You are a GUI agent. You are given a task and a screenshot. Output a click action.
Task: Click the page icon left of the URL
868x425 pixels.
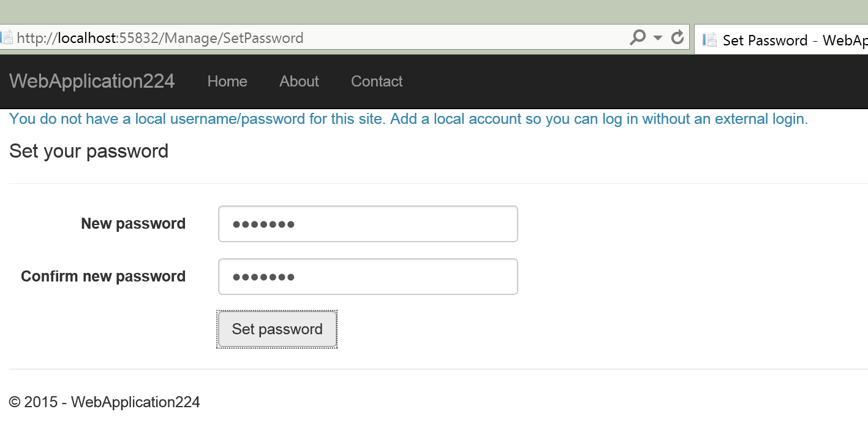coord(6,38)
